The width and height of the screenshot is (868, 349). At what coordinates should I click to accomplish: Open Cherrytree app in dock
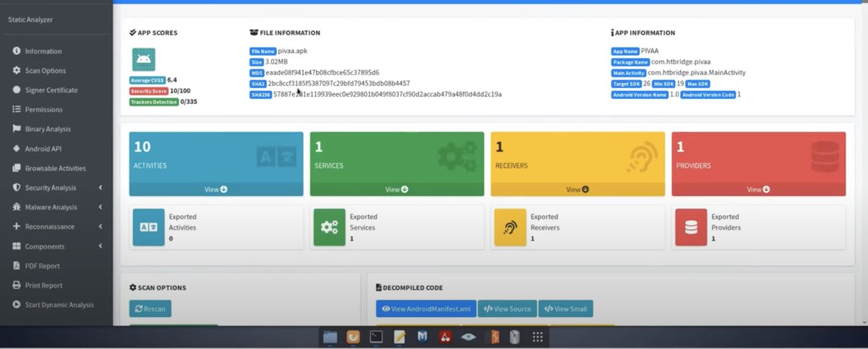tap(446, 337)
